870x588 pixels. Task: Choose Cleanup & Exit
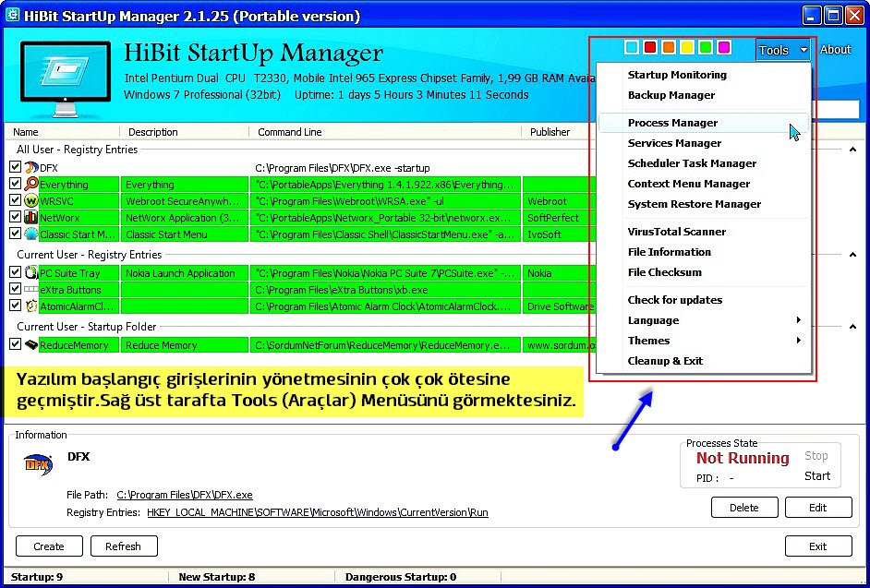pyautogui.click(x=703, y=361)
